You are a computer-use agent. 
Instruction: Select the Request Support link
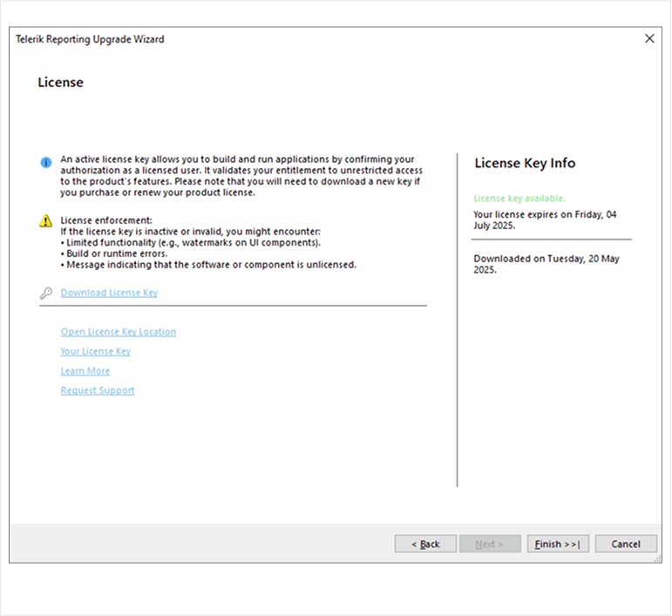(x=97, y=390)
